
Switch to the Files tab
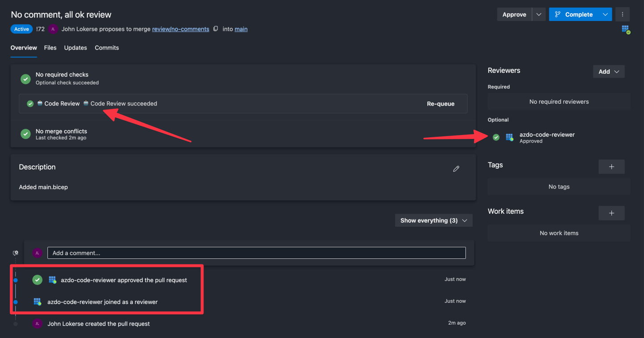pos(50,47)
